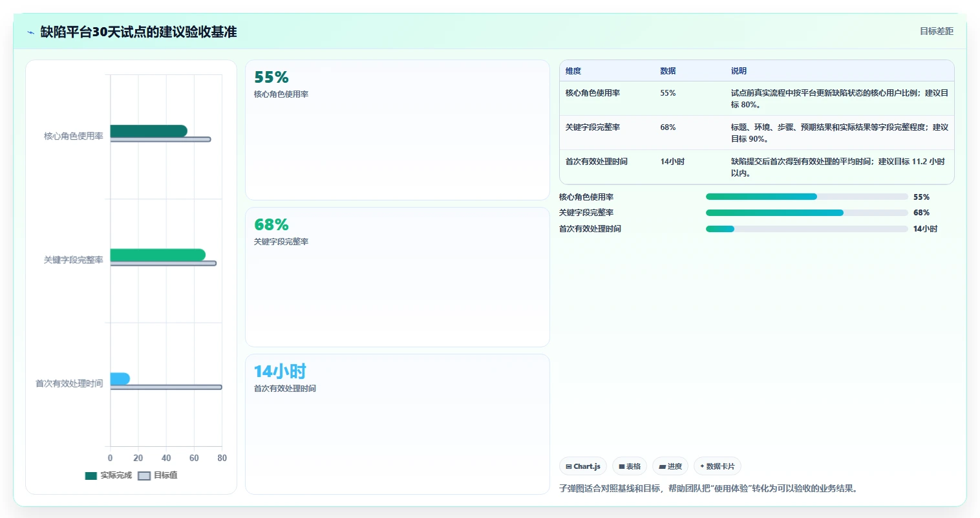Select the 表格 tag chip
The image size is (980, 518).
coord(630,466)
